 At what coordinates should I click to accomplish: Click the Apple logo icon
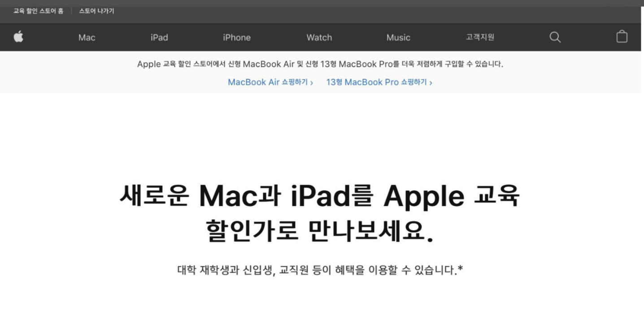(18, 37)
